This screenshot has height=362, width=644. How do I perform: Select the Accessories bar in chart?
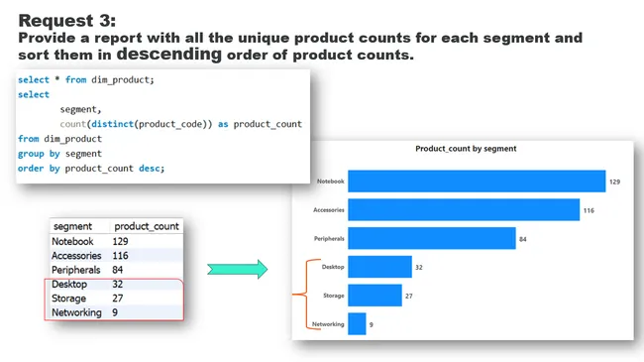(x=464, y=210)
